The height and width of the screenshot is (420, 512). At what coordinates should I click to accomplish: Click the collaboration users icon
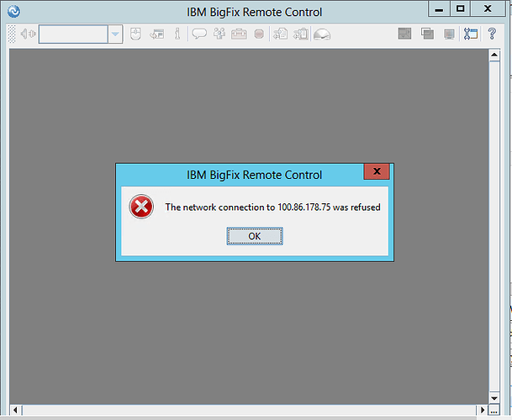tap(219, 34)
